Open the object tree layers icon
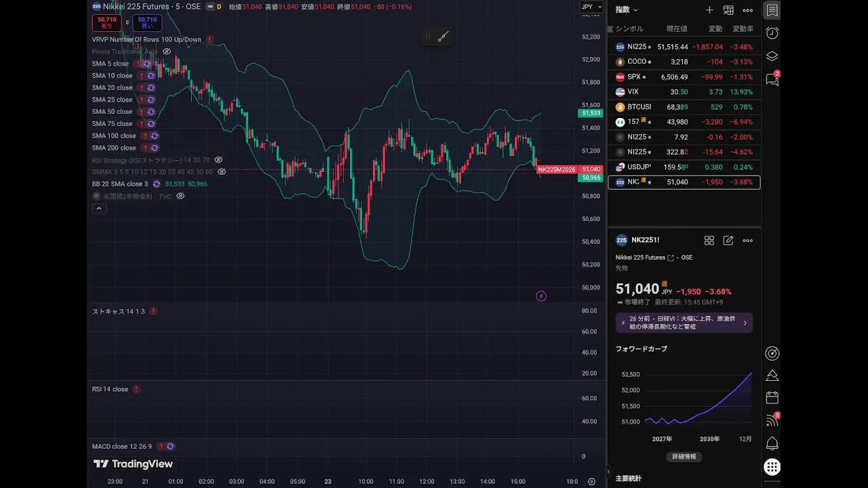Image resolution: width=868 pixels, height=488 pixels. tap(772, 56)
